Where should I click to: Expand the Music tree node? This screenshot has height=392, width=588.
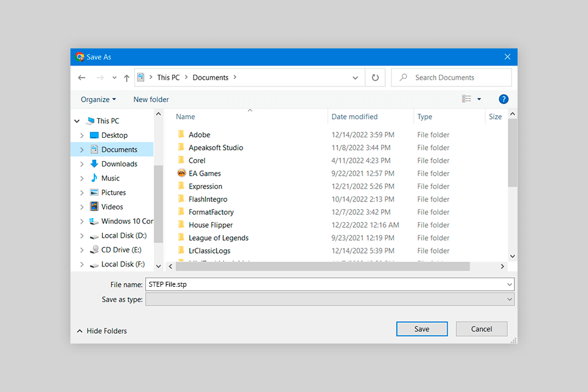pos(81,178)
